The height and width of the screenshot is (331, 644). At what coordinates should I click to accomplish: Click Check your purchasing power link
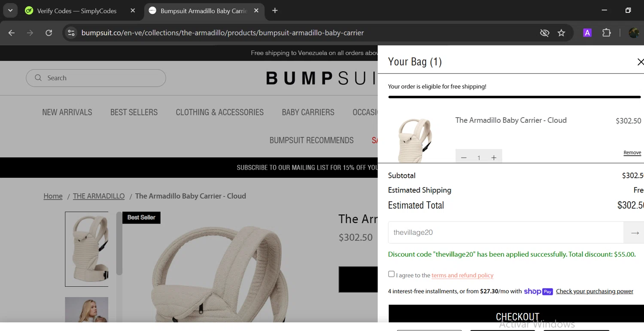click(x=595, y=291)
